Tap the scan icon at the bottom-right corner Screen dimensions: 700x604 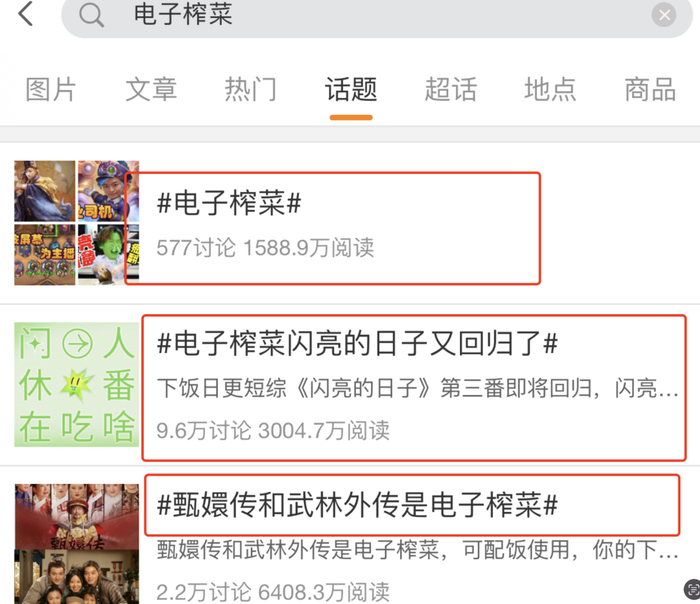coord(693,589)
